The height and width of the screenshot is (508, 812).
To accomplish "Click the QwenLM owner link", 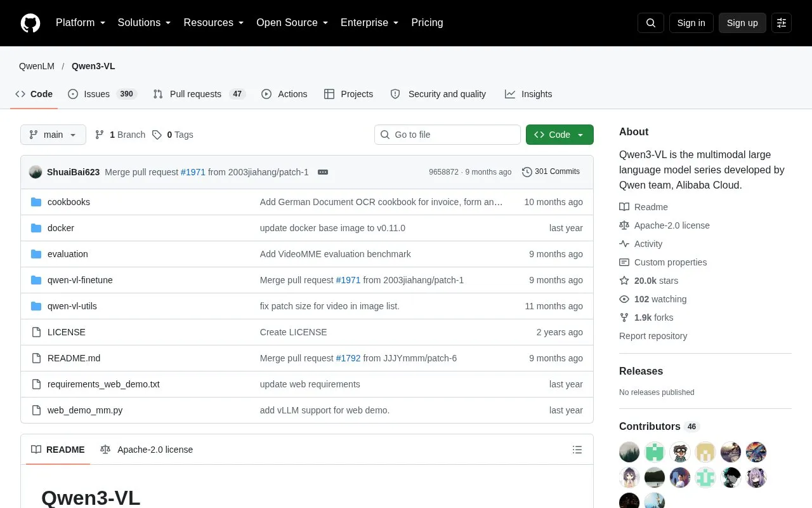I will [37, 66].
